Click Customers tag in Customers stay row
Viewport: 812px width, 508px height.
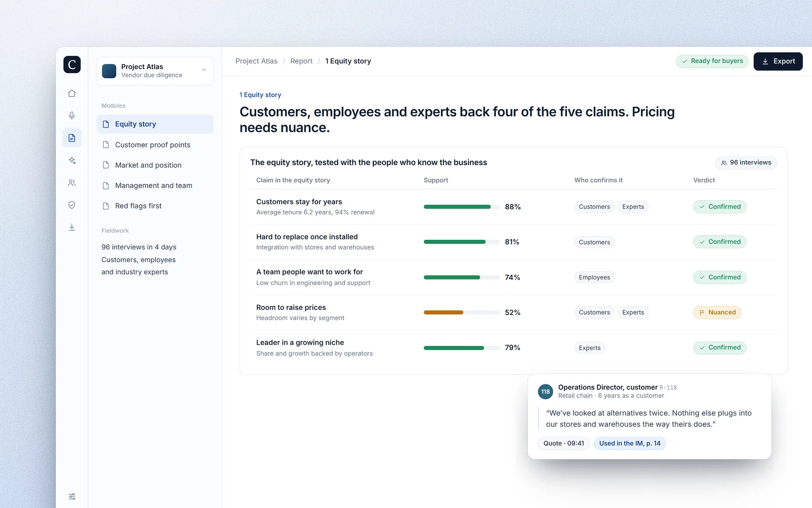[594, 207]
